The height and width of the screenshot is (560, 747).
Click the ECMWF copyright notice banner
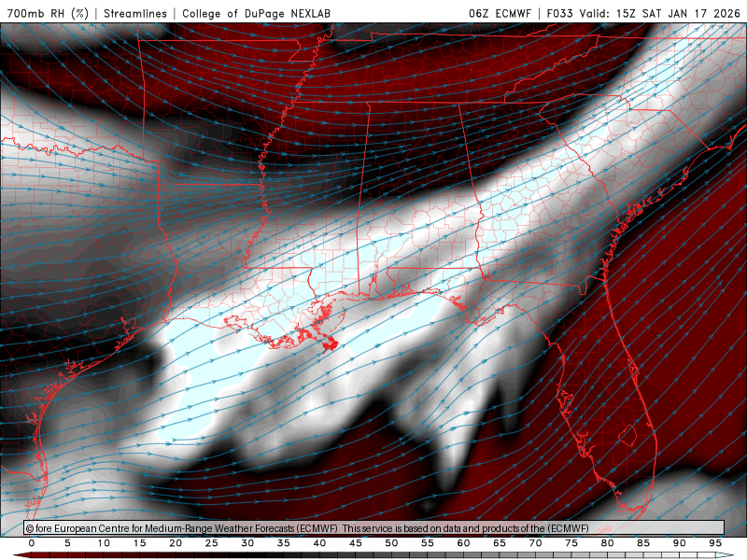click(x=374, y=527)
